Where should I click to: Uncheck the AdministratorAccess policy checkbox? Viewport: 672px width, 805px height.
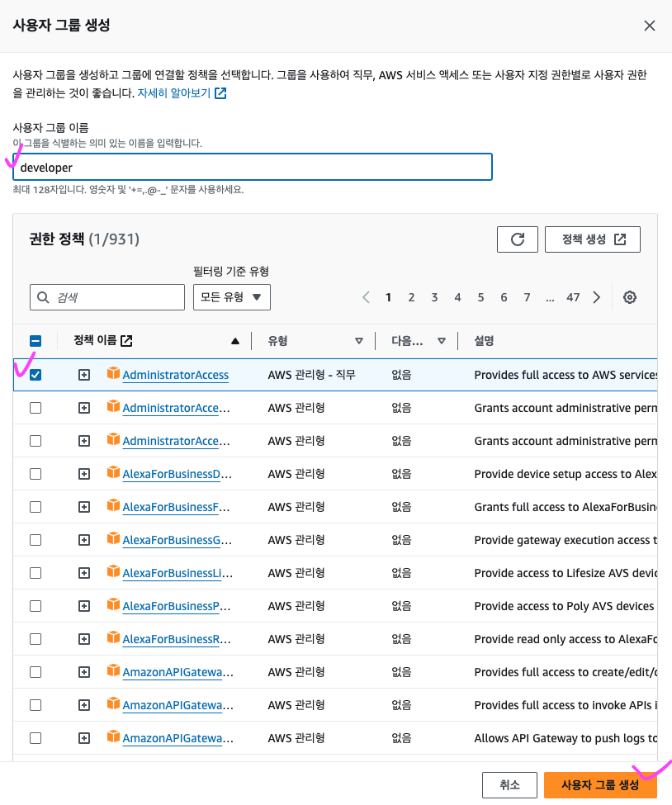point(35,375)
